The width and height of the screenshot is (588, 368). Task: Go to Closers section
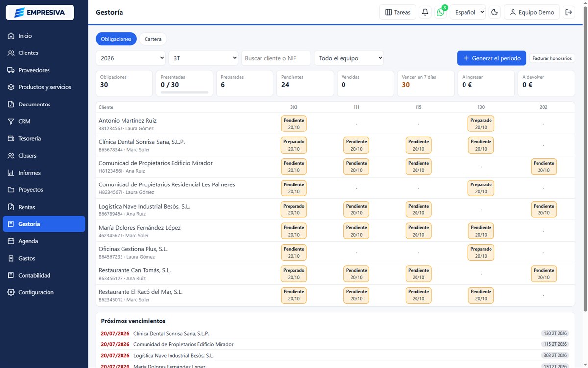[x=44, y=156]
